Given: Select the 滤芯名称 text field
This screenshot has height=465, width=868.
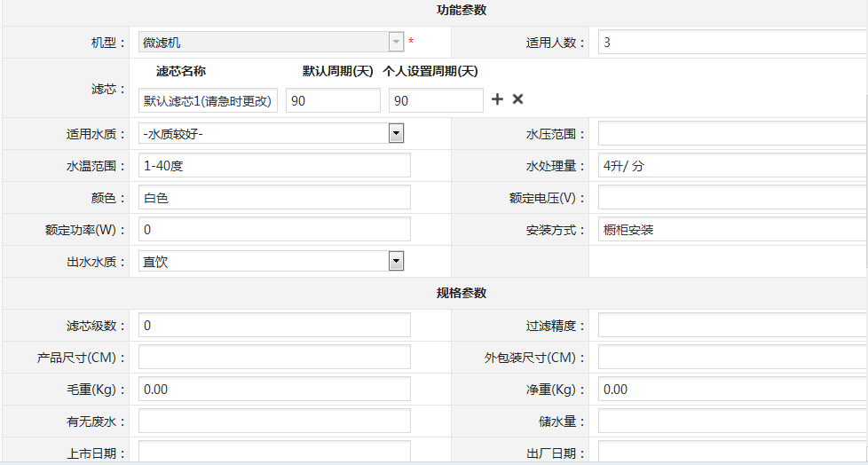Looking at the screenshot, I should click(x=209, y=101).
